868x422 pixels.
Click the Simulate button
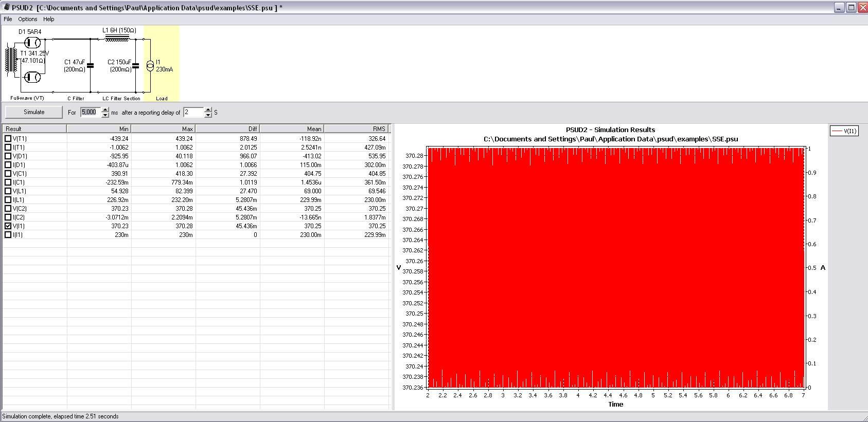34,112
